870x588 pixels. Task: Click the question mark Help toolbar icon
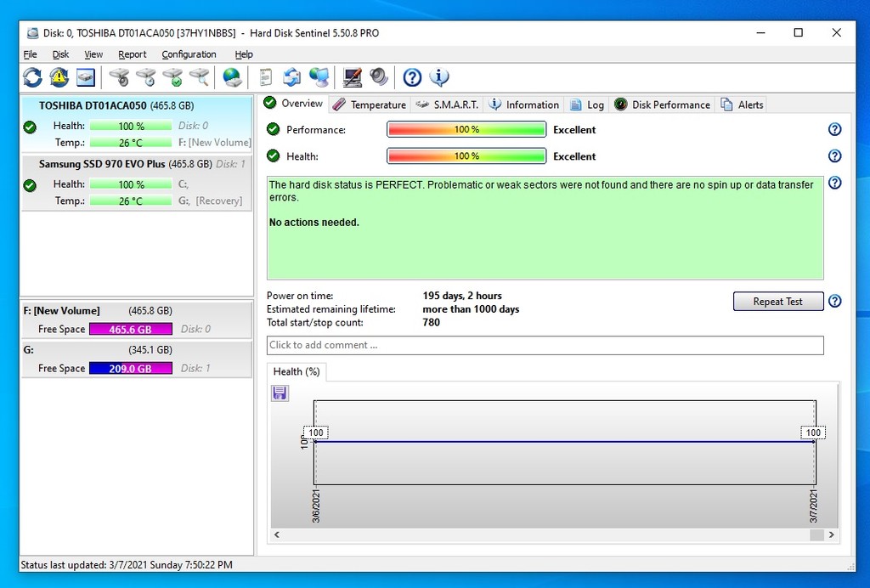[412, 77]
